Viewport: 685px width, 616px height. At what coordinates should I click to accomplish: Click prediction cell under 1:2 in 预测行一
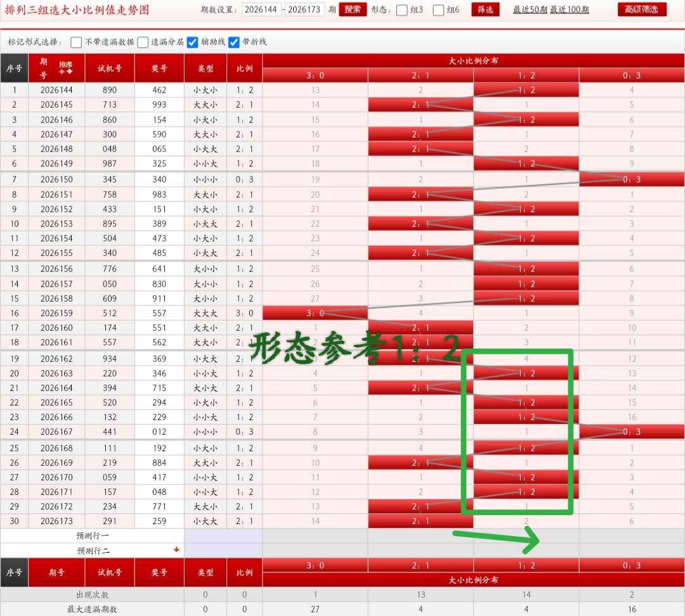pyautogui.click(x=526, y=536)
